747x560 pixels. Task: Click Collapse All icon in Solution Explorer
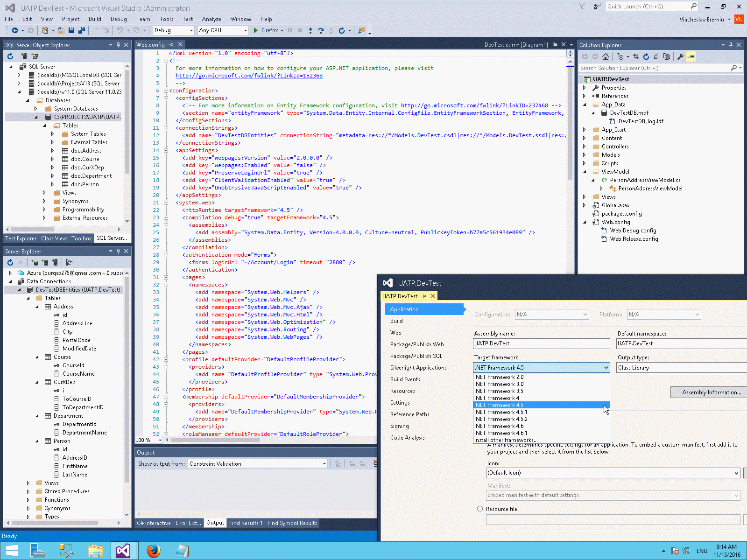[656, 56]
